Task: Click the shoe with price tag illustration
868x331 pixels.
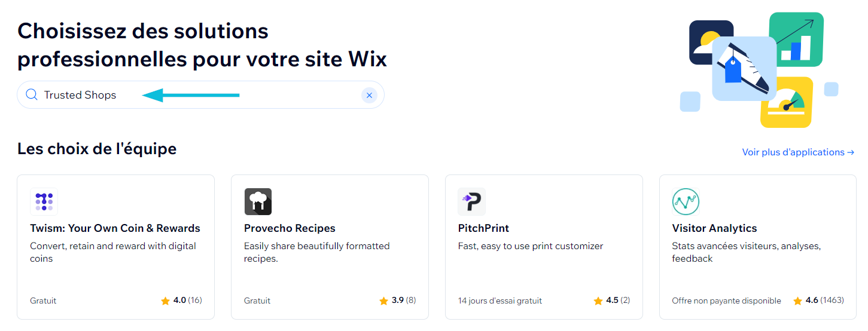Action: point(744,69)
